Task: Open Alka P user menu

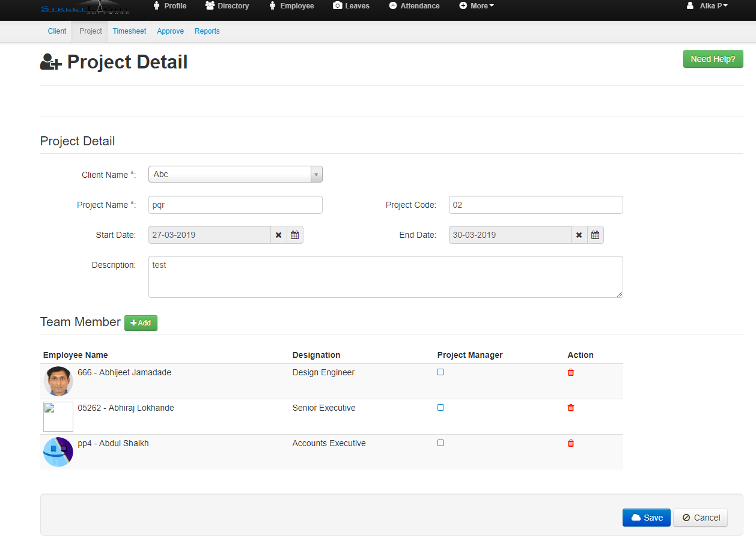Action: click(707, 6)
